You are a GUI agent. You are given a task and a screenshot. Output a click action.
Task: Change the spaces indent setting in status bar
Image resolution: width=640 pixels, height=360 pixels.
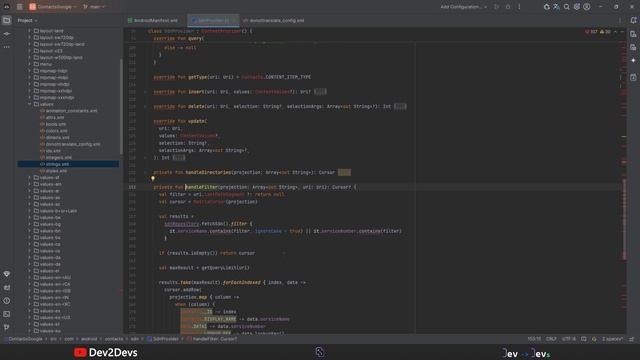click(x=613, y=339)
